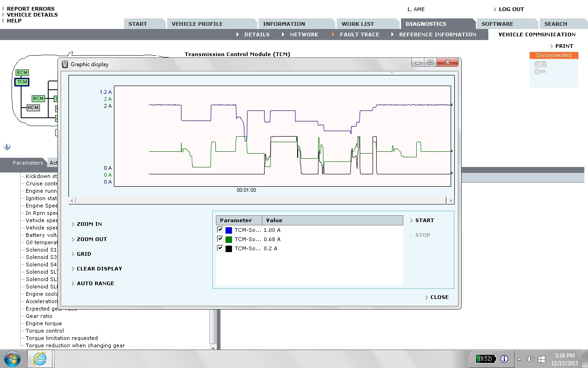Click the blue information icon
The height and width of the screenshot is (368, 588).
pos(7,147)
